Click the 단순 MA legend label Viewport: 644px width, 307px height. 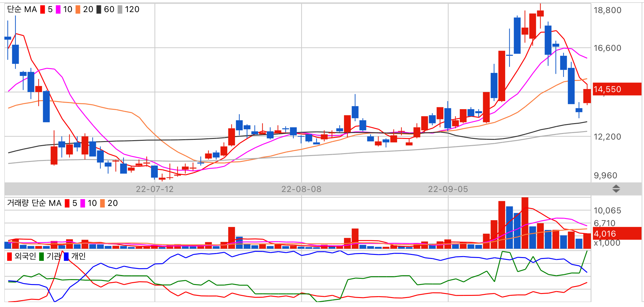[x=22, y=10]
